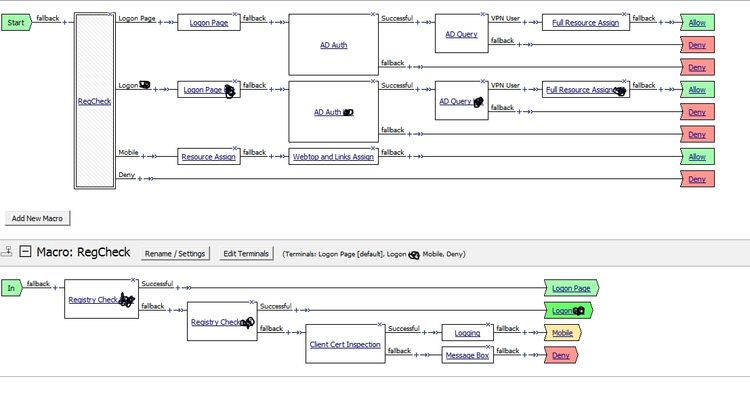Click the x on the Message Box node
The image size is (750, 407).
pyautogui.click(x=488, y=347)
